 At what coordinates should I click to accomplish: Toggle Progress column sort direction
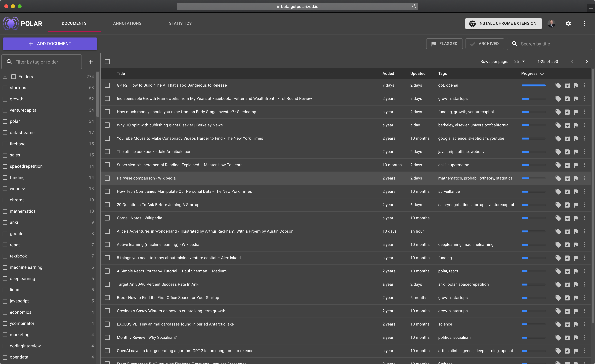click(542, 73)
